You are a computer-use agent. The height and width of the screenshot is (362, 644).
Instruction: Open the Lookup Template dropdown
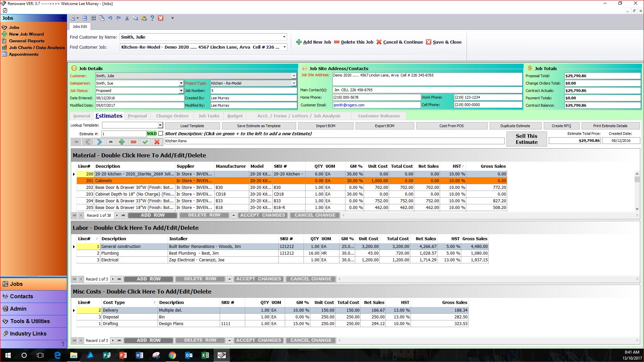coord(160,125)
